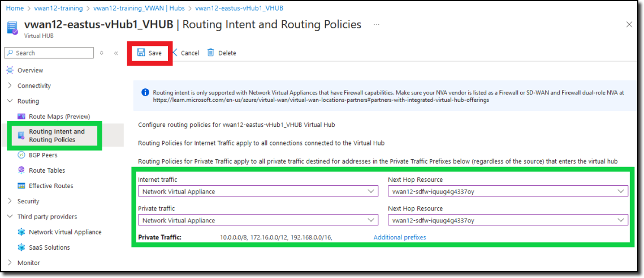Open the ellipsis more options menu
Viewport: 644px width, 278px height.
tap(376, 25)
